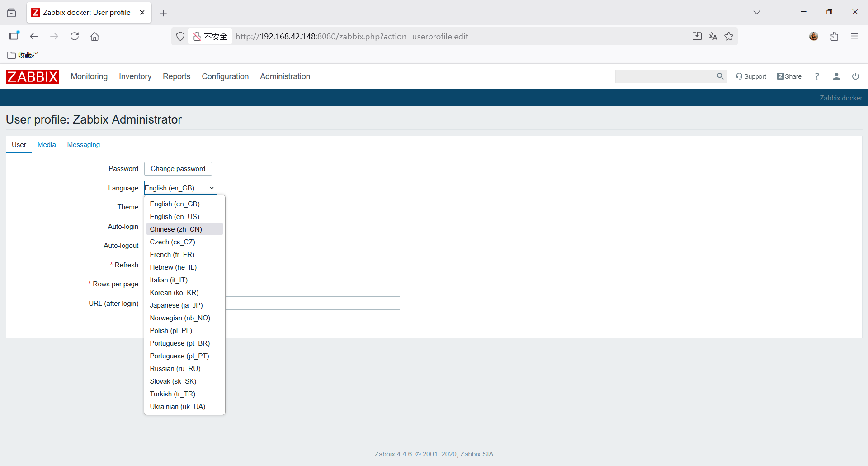Select Portuguese (pt_BR) option
Image resolution: width=868 pixels, height=466 pixels.
point(184,343)
